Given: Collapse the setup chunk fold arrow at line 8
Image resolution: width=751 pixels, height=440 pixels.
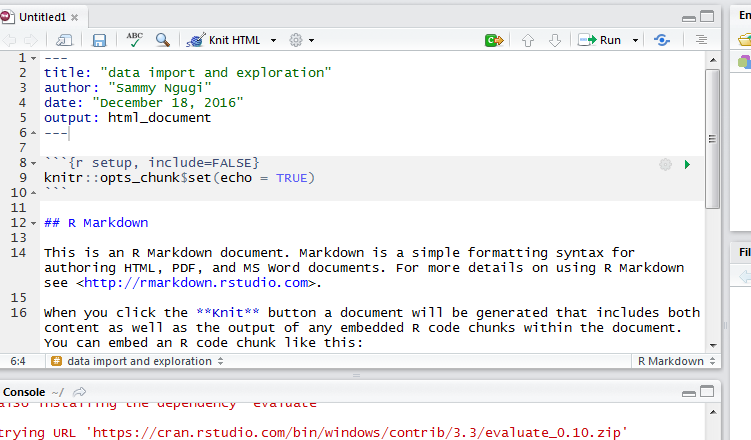Looking at the screenshot, I should (x=34, y=163).
